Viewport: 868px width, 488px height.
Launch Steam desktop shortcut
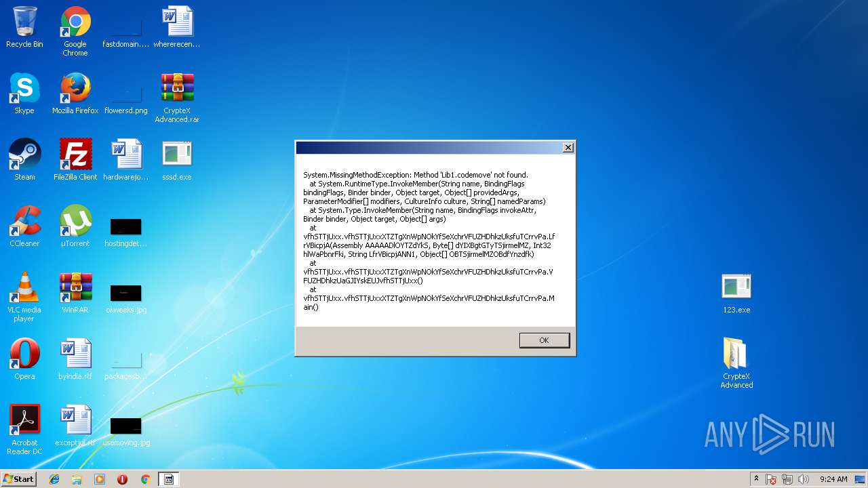tap(24, 160)
